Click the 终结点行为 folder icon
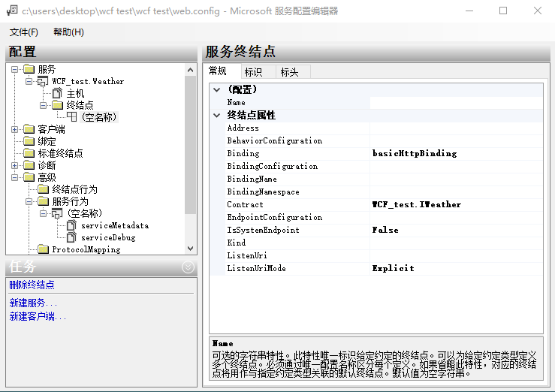This screenshot has width=555, height=392. point(43,189)
